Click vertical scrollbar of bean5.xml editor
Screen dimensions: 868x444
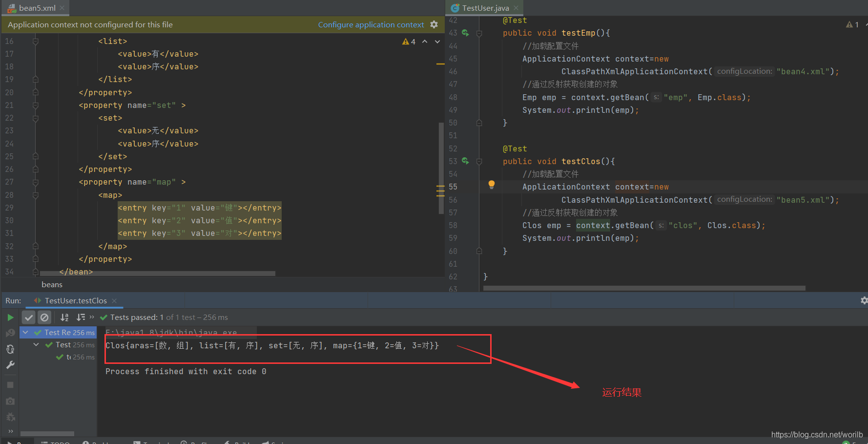(441, 169)
